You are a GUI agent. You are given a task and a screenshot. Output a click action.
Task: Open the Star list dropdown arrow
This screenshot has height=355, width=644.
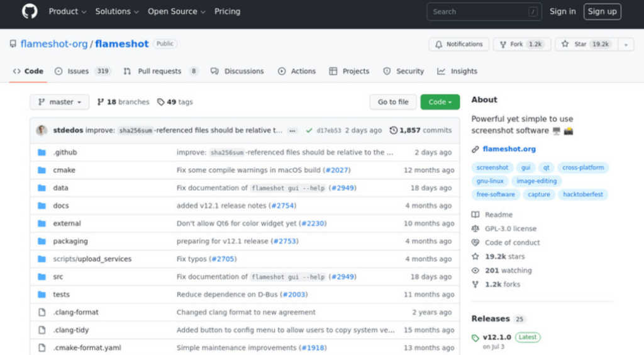point(626,44)
